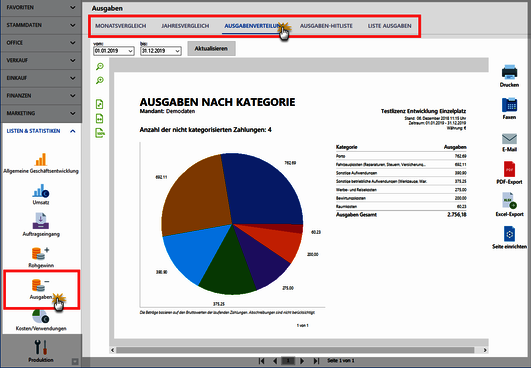The width and height of the screenshot is (531, 368).
Task: Click the 'Sonstige Aufwendungen' table row
Action: pos(401,173)
